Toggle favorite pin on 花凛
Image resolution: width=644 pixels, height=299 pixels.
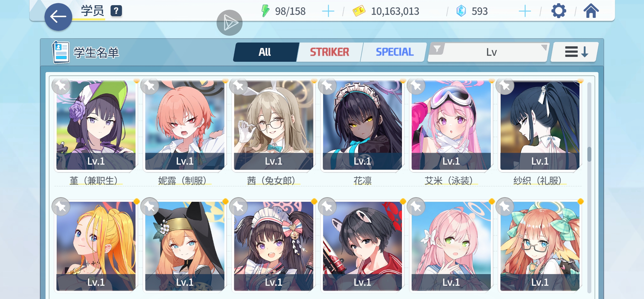coord(327,86)
